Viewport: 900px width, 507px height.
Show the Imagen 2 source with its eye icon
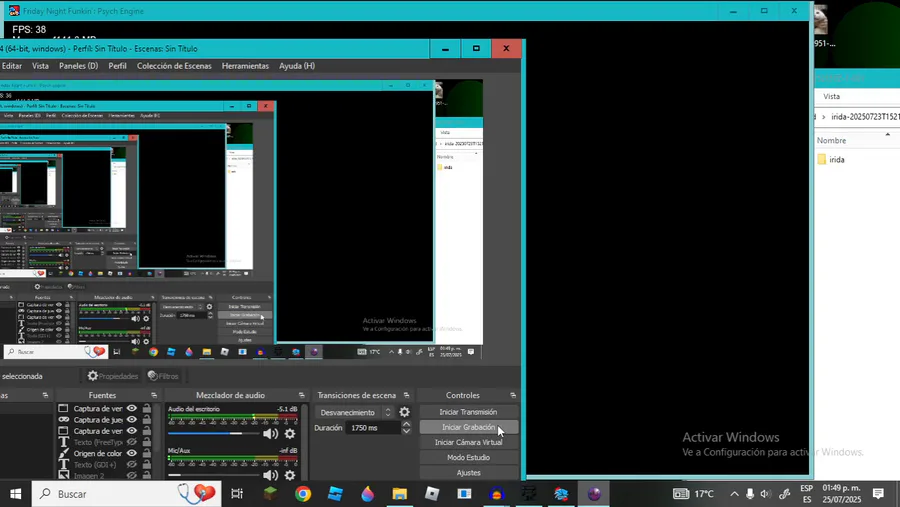[x=131, y=475]
